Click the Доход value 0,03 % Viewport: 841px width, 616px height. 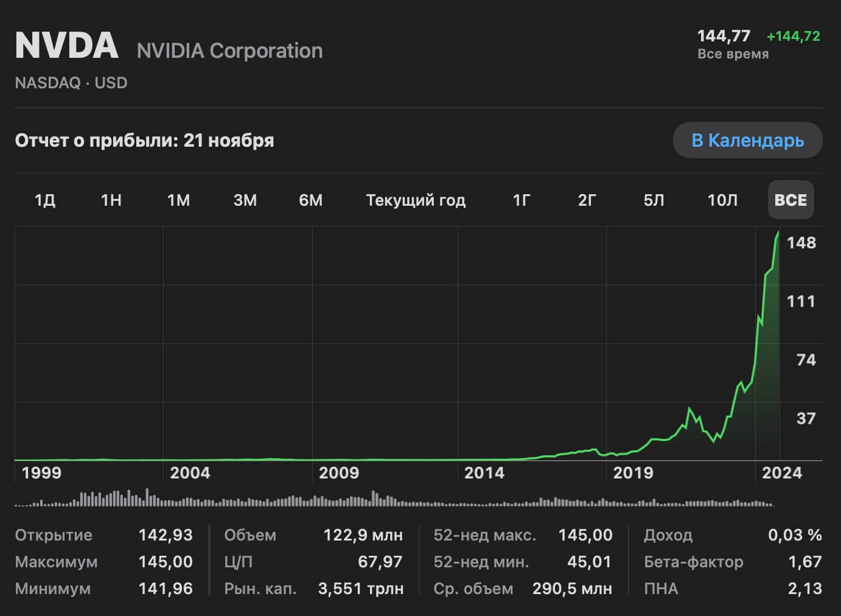tap(795, 535)
